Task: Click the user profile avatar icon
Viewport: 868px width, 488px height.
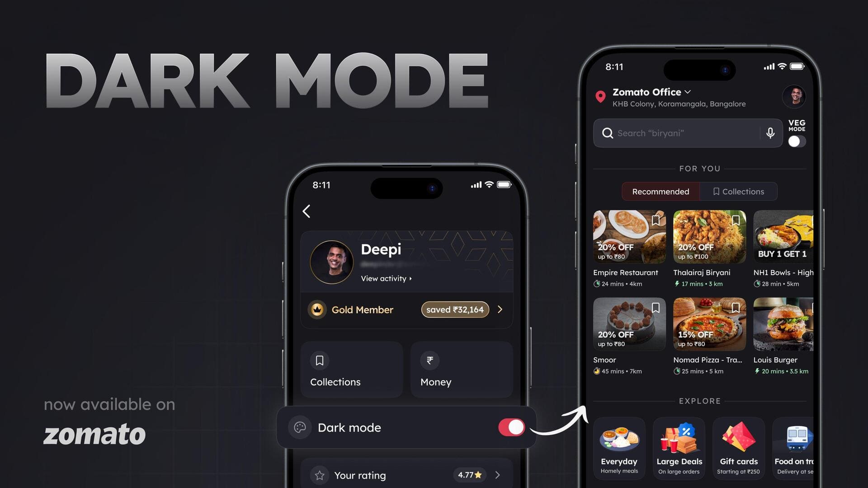Action: 796,97
